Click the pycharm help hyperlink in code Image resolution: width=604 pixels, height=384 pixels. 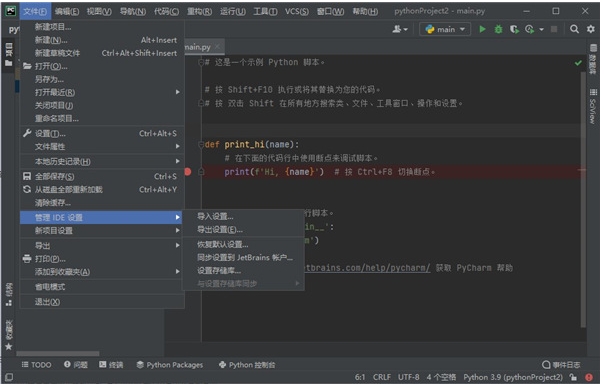(x=367, y=268)
